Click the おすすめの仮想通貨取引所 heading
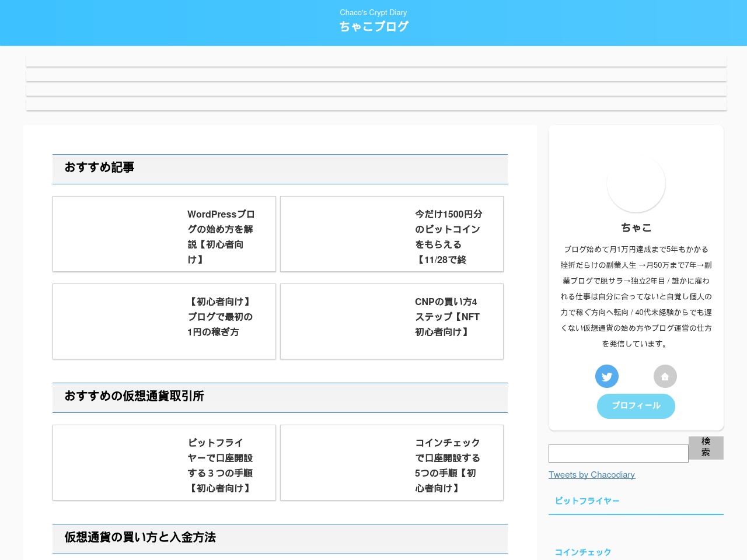The image size is (747, 560). [280, 398]
